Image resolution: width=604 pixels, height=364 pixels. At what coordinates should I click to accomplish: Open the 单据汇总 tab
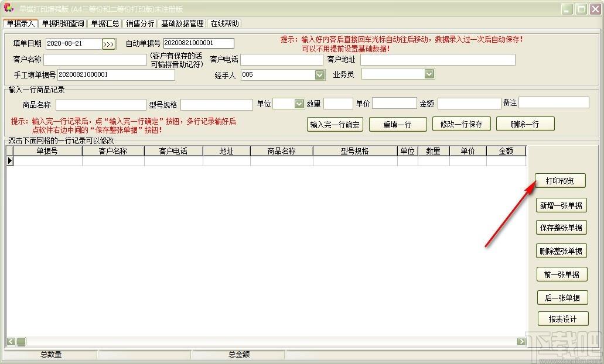105,23
